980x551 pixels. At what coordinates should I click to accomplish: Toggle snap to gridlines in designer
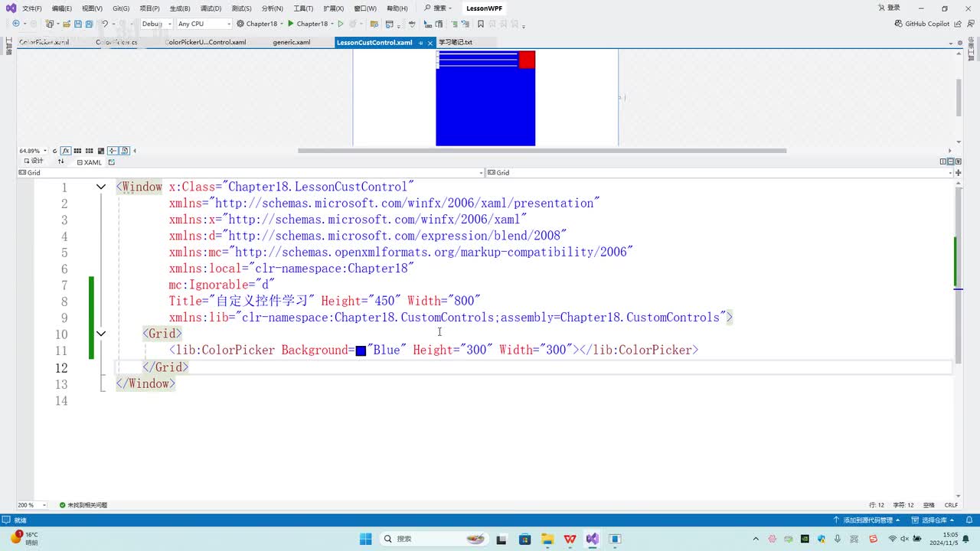point(90,151)
